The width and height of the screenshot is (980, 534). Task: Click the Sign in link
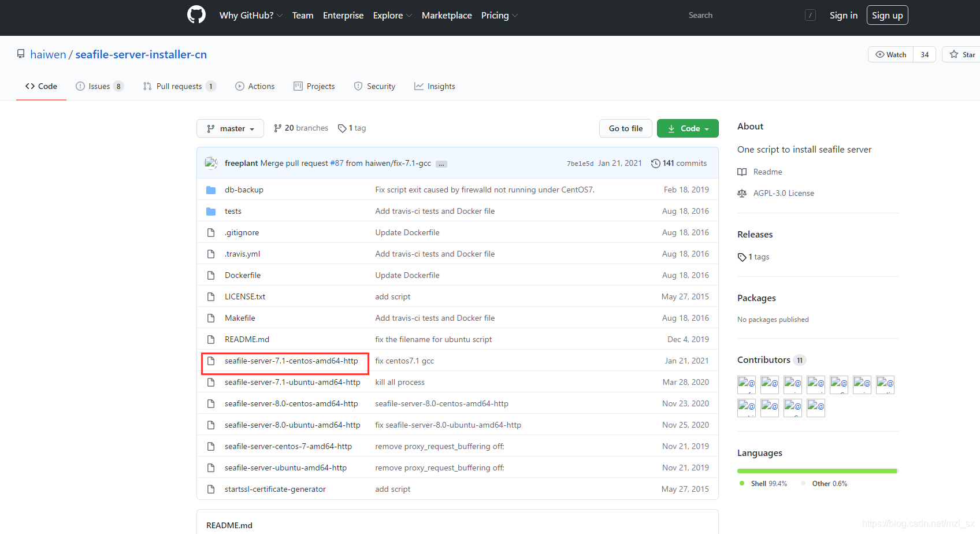point(844,16)
